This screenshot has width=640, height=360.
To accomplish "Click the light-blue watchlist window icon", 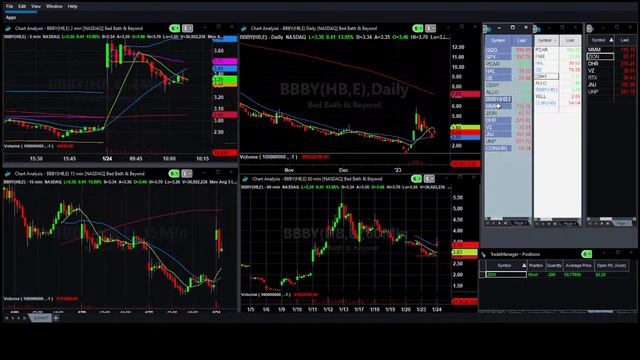I will point(487,29).
